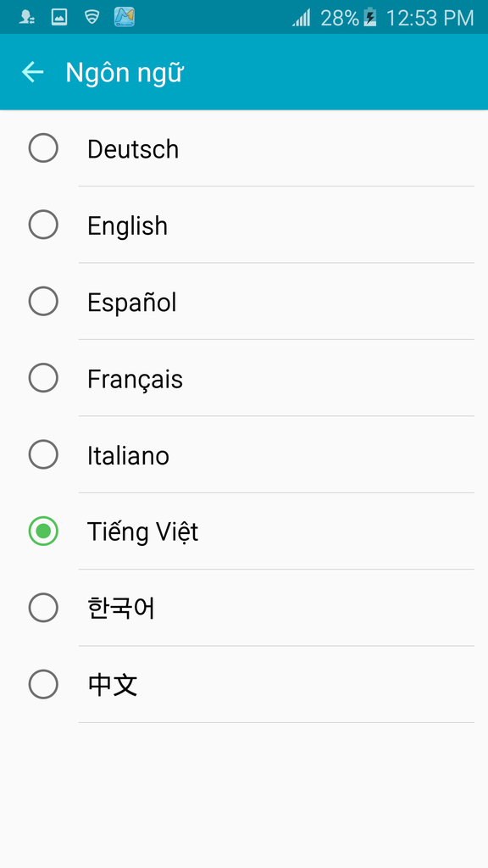Tap the battery charging icon
The width and height of the screenshot is (488, 868).
click(370, 18)
